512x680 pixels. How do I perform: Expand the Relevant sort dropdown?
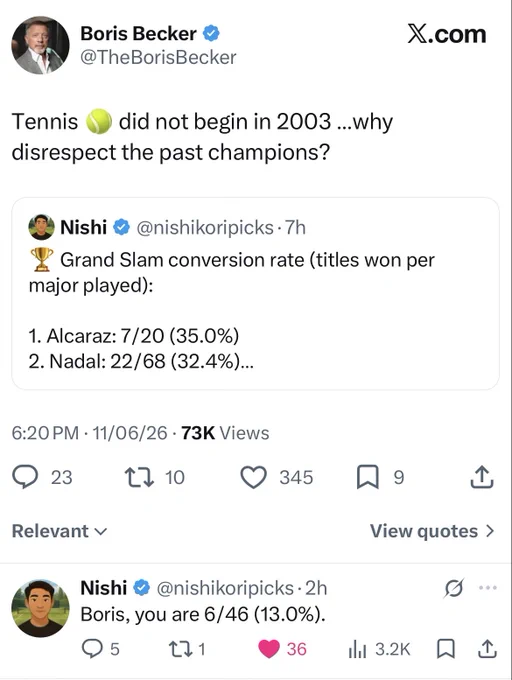59,531
